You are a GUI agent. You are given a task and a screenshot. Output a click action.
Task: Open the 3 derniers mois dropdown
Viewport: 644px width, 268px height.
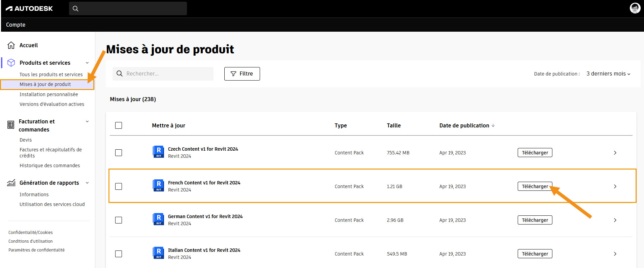(608, 74)
